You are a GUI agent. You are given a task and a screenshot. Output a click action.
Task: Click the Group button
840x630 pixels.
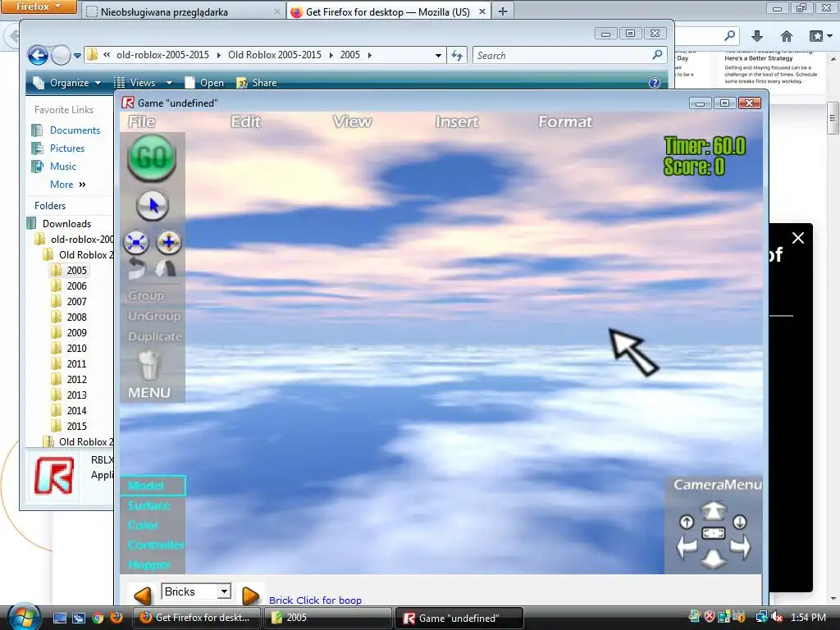[x=146, y=295]
